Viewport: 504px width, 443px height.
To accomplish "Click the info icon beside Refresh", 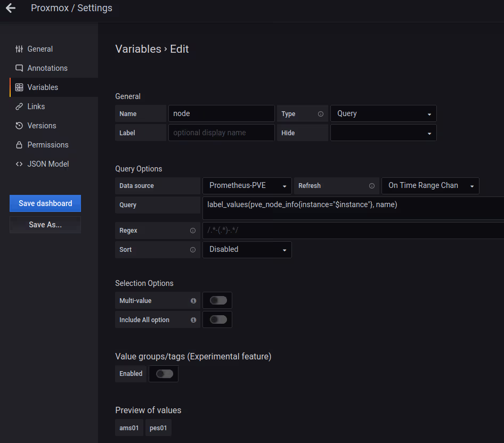I will (x=372, y=186).
